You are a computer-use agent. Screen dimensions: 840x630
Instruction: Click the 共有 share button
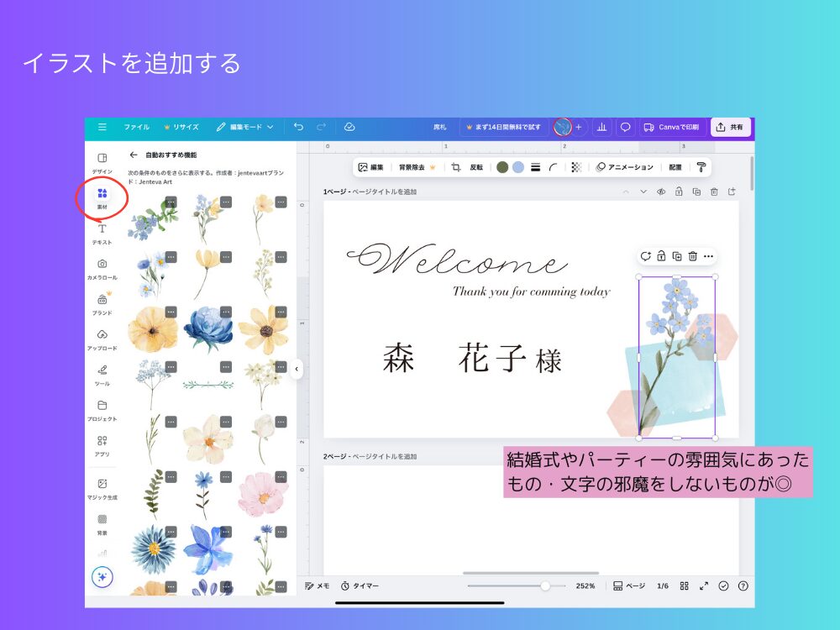tap(730, 127)
